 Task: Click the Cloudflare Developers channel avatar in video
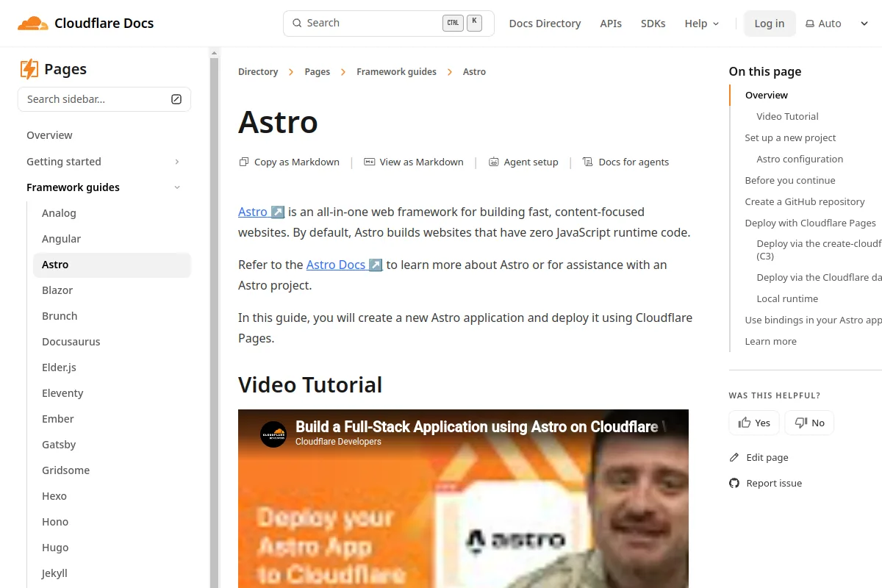[274, 434]
